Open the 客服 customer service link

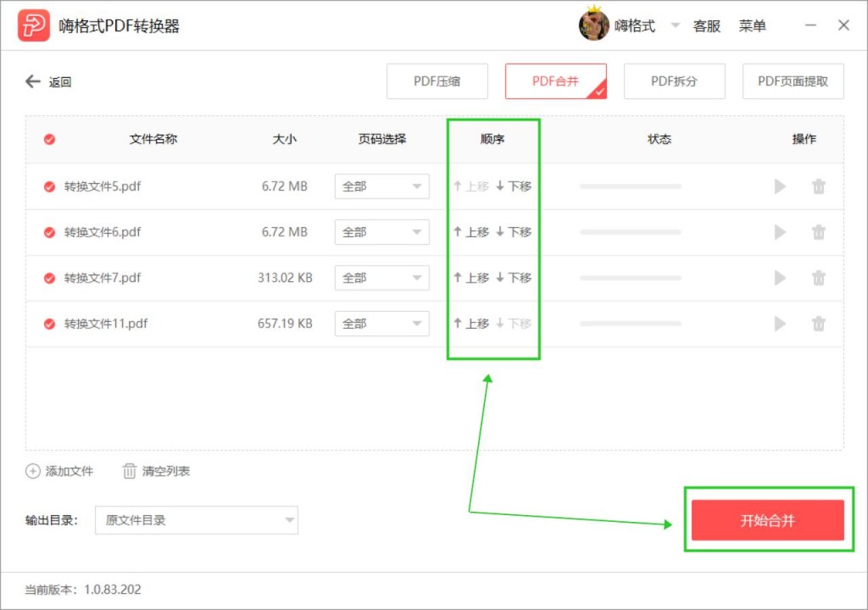point(706,25)
